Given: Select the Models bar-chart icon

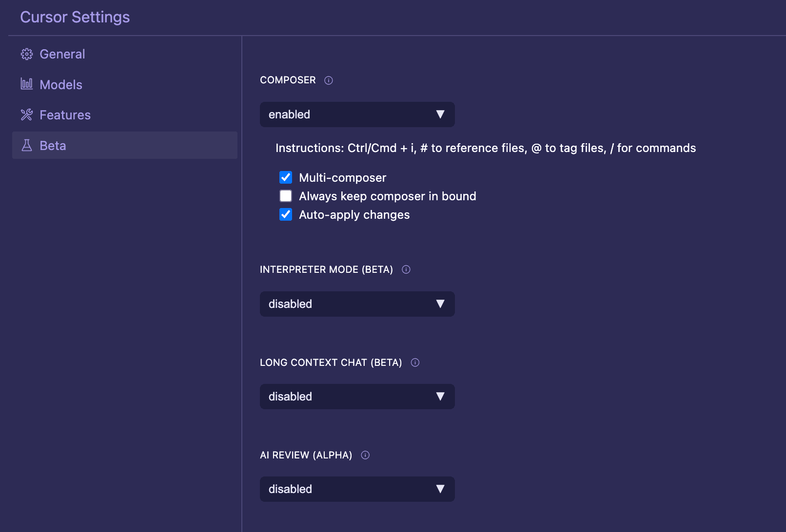Looking at the screenshot, I should coord(27,84).
